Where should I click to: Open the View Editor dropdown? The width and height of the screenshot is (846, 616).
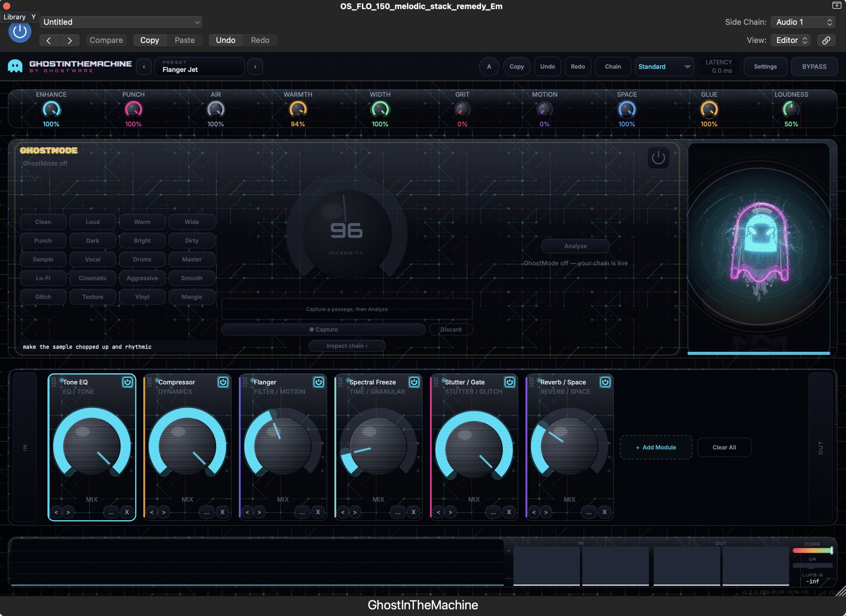pyautogui.click(x=790, y=40)
